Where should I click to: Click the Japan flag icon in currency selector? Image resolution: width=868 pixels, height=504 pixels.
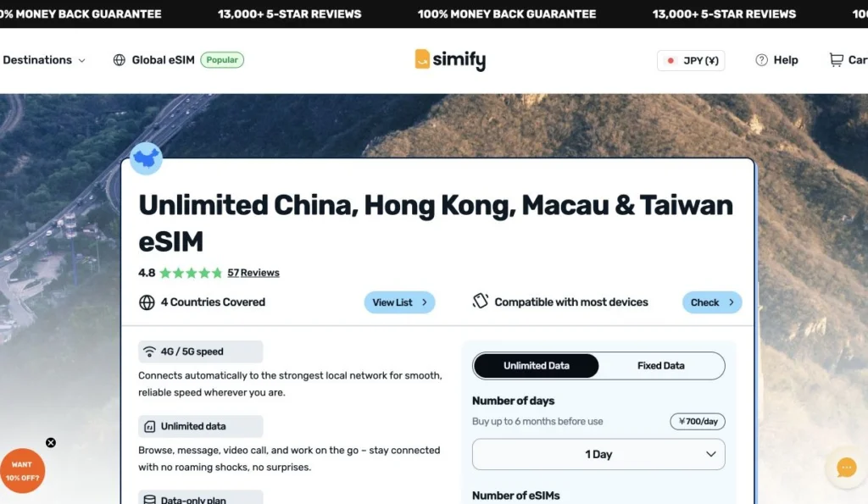pos(670,60)
